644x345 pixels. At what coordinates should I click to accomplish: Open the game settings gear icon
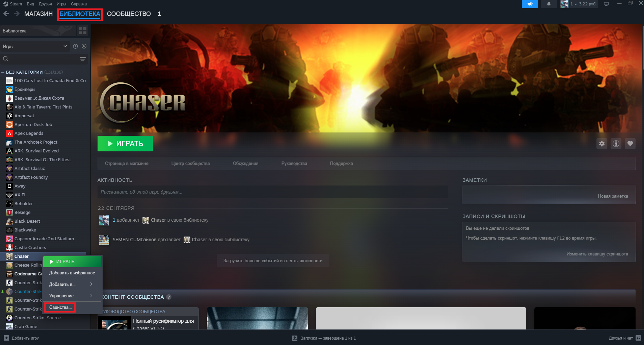click(602, 144)
